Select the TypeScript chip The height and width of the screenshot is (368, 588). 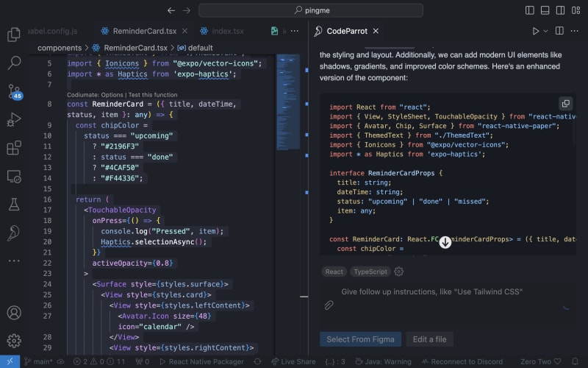[370, 272]
